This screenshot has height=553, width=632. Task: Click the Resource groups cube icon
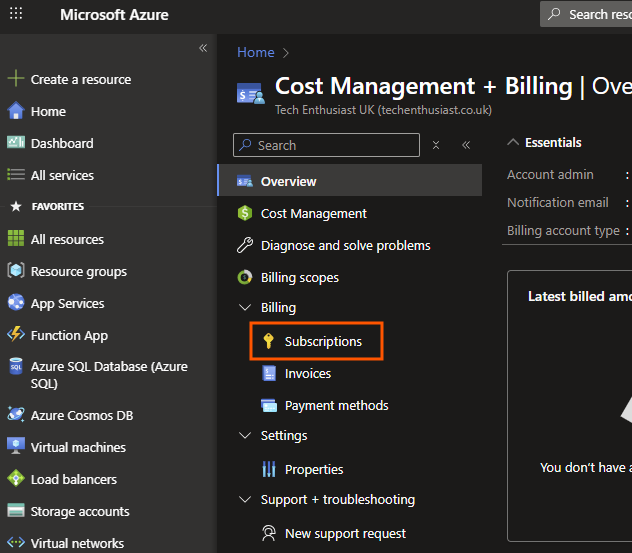(16, 270)
